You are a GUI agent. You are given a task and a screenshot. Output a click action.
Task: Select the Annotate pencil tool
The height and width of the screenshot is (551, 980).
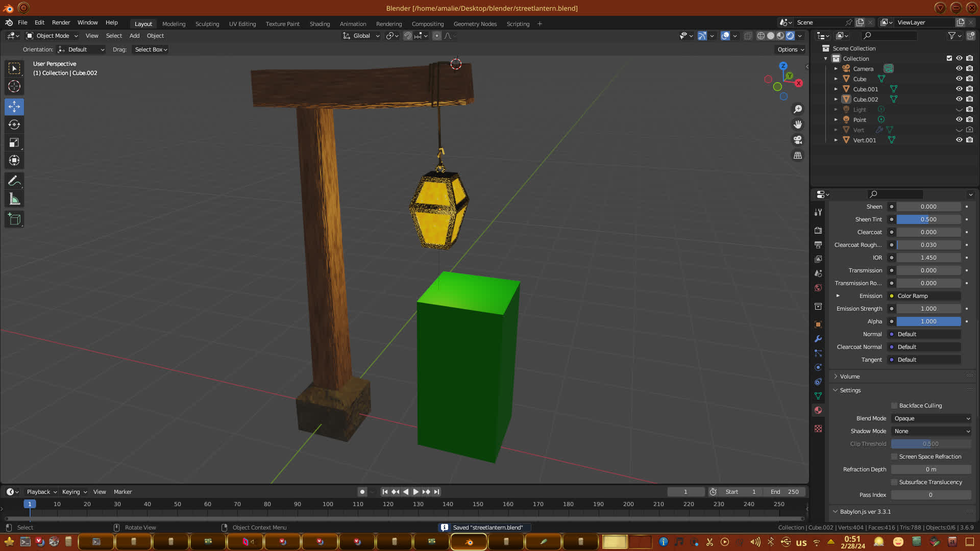[x=14, y=181]
